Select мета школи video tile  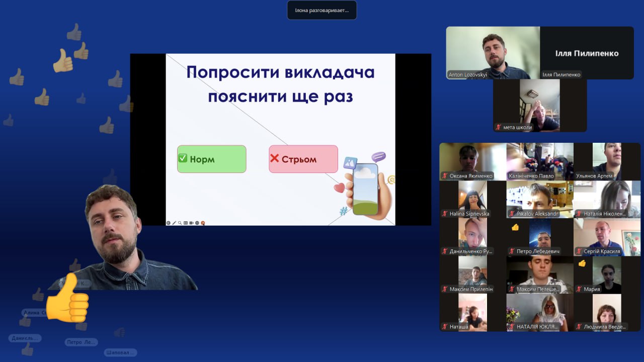[540, 106]
